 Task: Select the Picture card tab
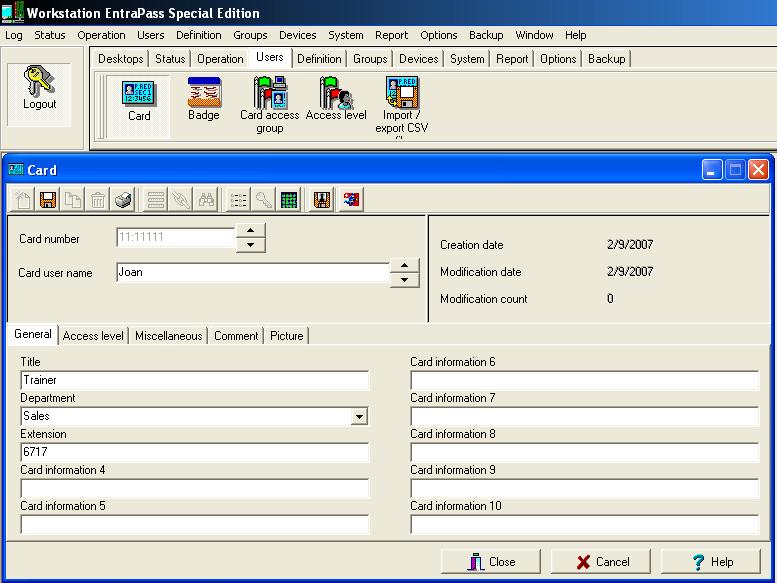[286, 336]
